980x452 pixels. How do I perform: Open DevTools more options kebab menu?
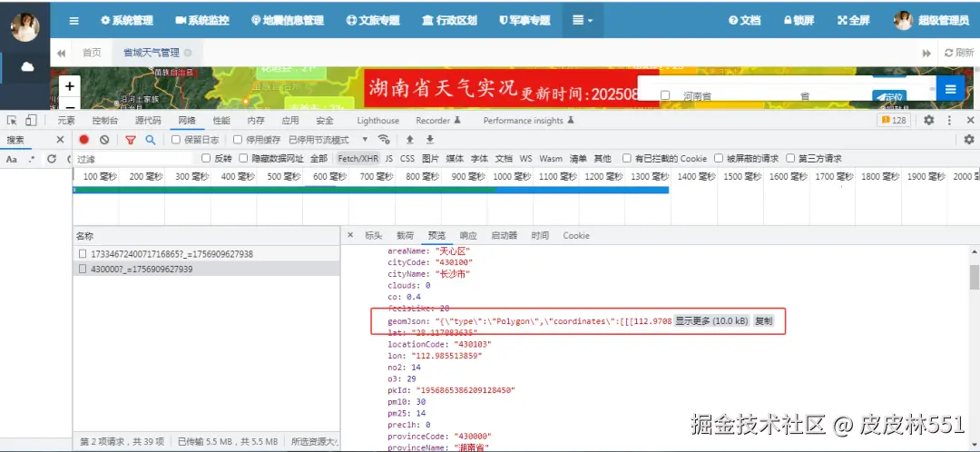point(949,120)
